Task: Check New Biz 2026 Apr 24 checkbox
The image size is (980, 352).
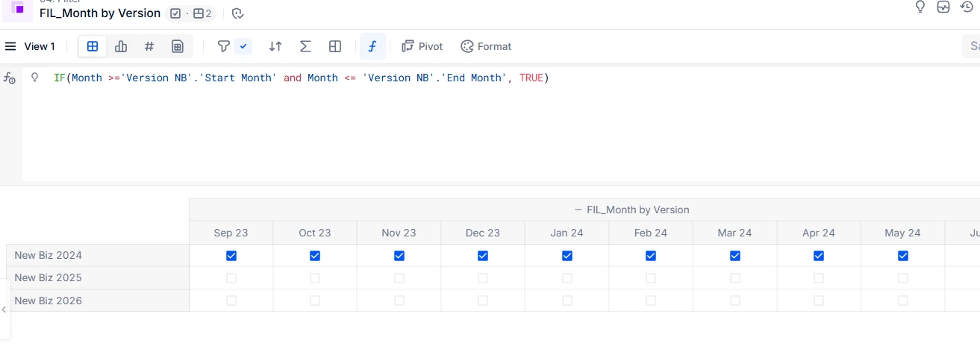Action: pyautogui.click(x=819, y=301)
